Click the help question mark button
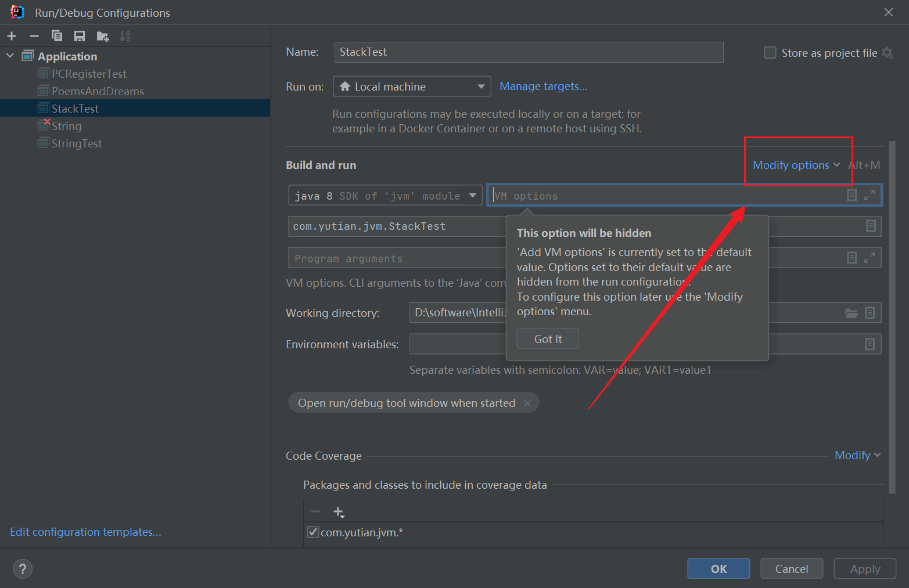 point(23,569)
